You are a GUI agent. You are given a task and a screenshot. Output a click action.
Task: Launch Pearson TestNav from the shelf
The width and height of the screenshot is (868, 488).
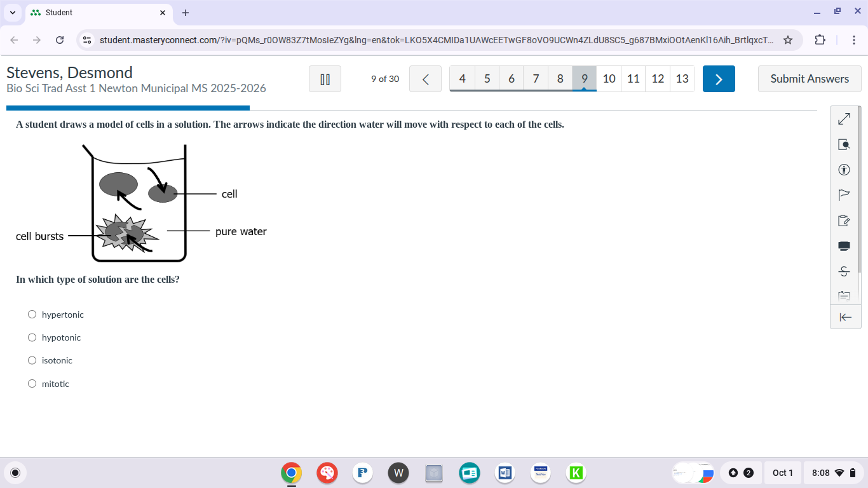coord(541,473)
